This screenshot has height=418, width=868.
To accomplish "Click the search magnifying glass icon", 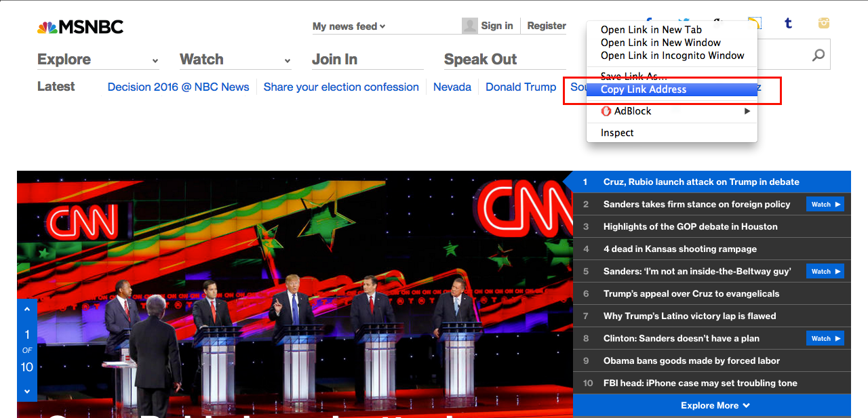I will [x=816, y=54].
